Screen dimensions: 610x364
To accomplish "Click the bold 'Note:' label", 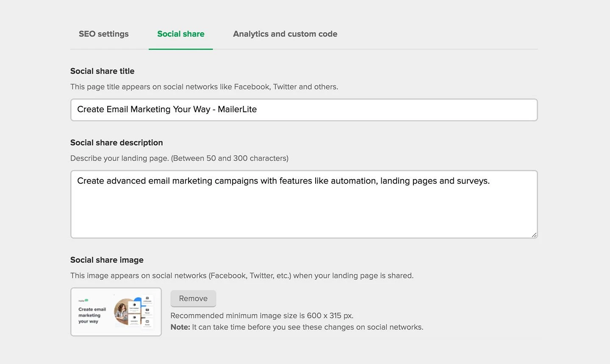I will tap(180, 327).
